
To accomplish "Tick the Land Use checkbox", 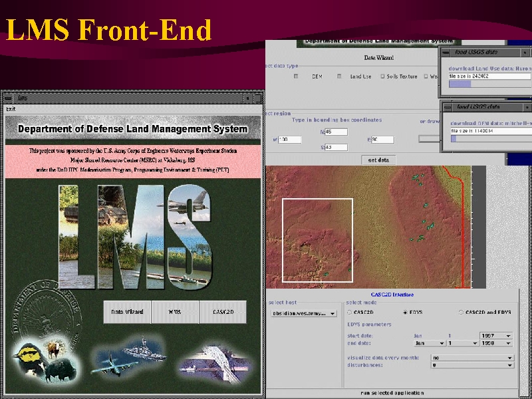I will pos(339,76).
